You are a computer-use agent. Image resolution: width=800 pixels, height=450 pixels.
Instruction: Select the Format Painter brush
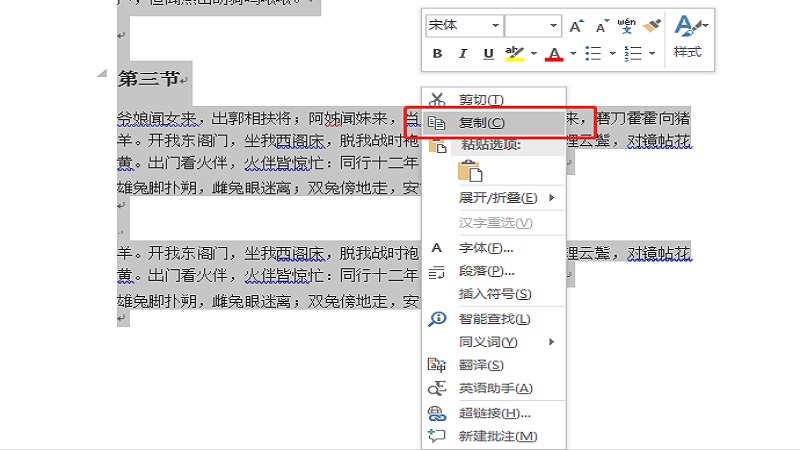click(x=653, y=25)
